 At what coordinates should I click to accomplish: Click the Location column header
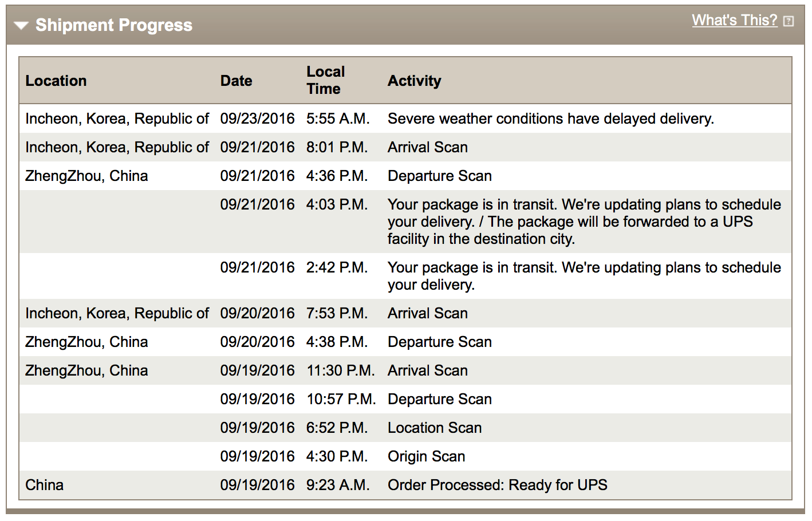56,81
